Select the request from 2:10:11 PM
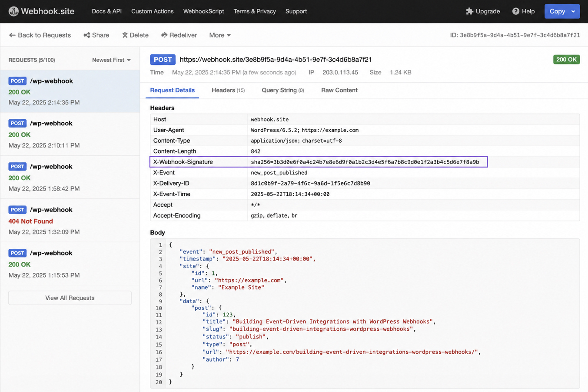The width and height of the screenshot is (588, 392). [70, 134]
